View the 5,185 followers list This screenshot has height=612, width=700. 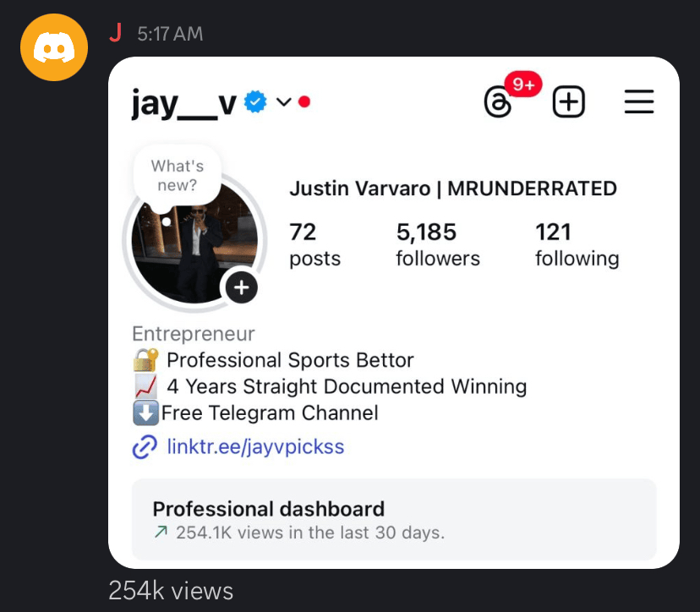pyautogui.click(x=437, y=244)
